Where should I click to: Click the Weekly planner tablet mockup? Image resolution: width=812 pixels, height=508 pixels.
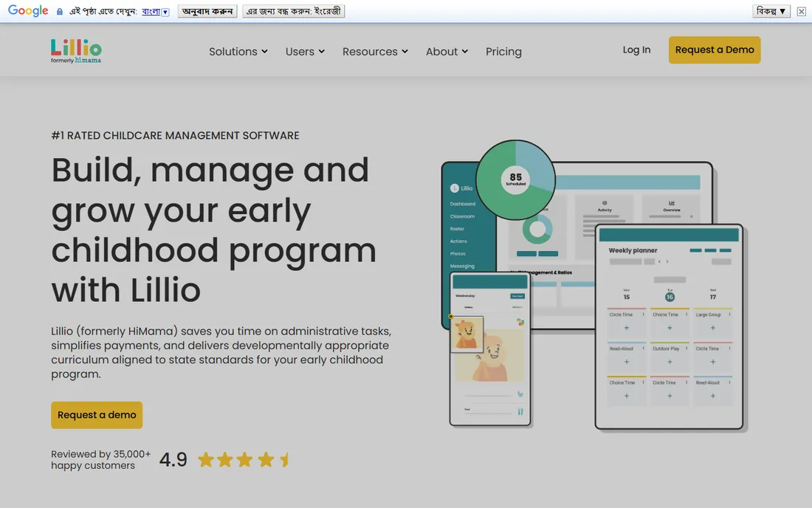click(x=669, y=327)
